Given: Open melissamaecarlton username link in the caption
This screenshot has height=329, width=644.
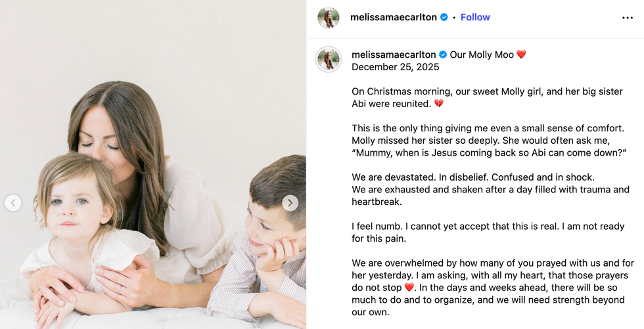Looking at the screenshot, I should [x=394, y=55].
